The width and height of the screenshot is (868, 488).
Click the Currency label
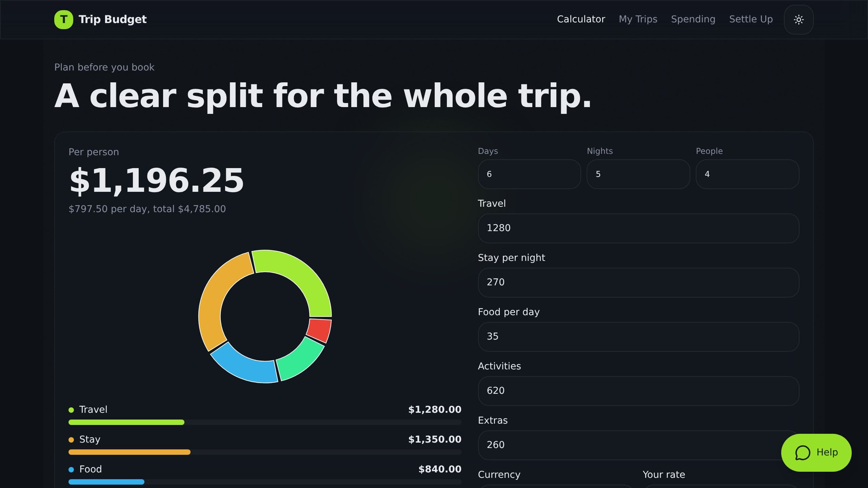499,475
